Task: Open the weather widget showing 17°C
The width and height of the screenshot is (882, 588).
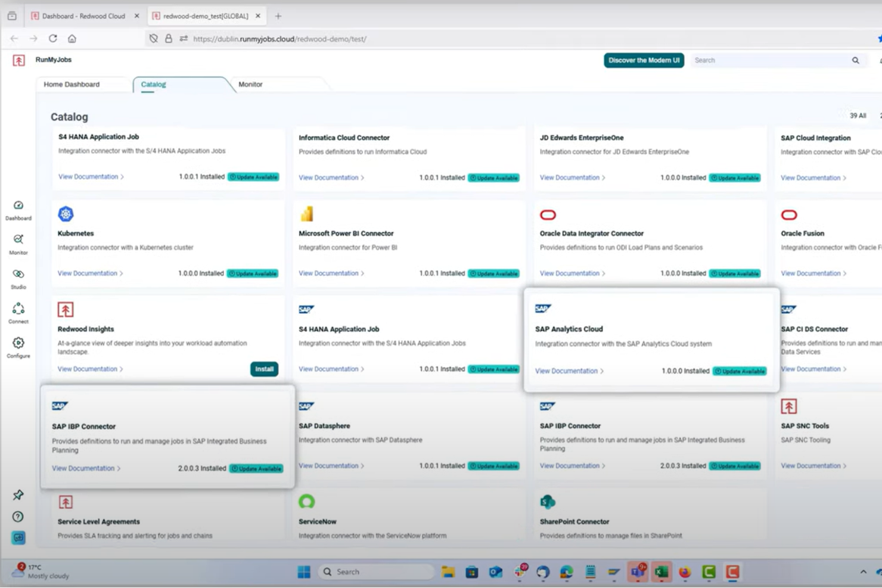Action: coord(41,572)
